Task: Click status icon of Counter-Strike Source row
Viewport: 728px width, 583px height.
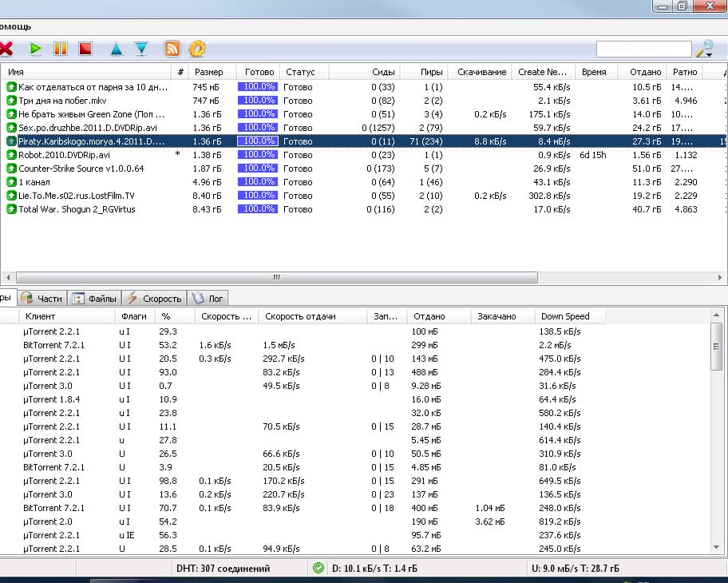Action: (x=11, y=169)
